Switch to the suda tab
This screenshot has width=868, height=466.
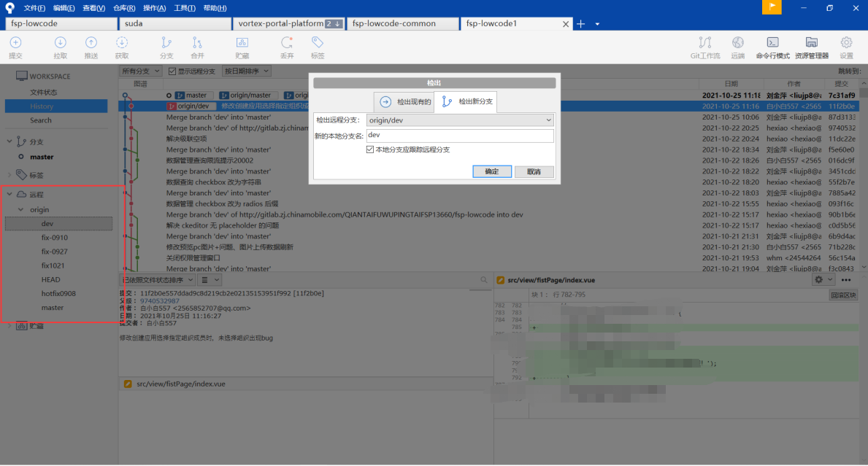[x=175, y=24]
